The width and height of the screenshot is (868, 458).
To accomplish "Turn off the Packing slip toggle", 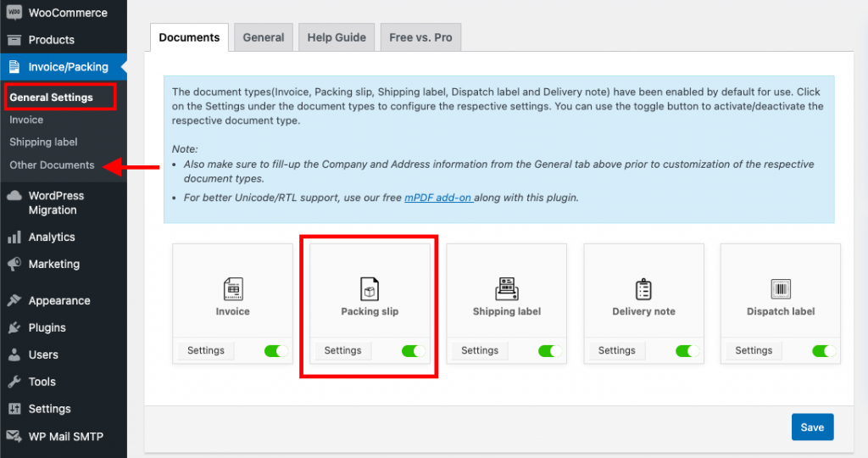I will point(413,350).
